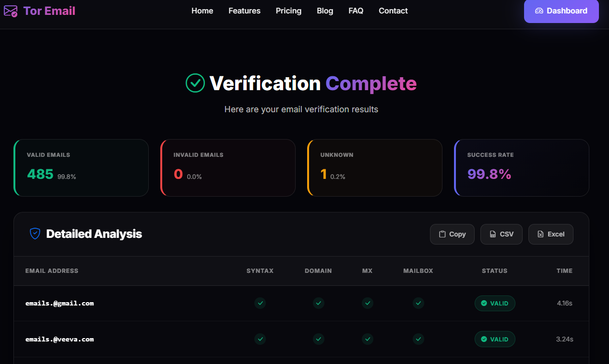Navigate to the Contact page
Image resolution: width=609 pixels, height=364 pixels.
click(x=393, y=11)
